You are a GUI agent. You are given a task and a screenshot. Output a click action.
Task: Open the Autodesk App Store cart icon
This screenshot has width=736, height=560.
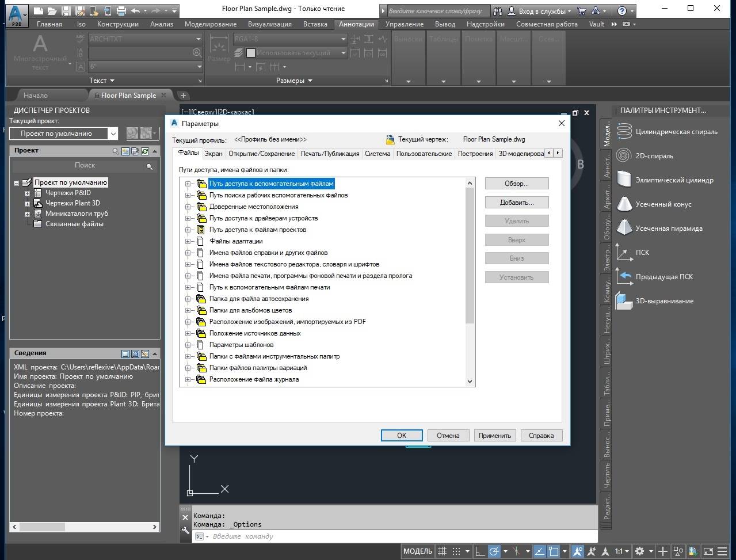pos(581,10)
